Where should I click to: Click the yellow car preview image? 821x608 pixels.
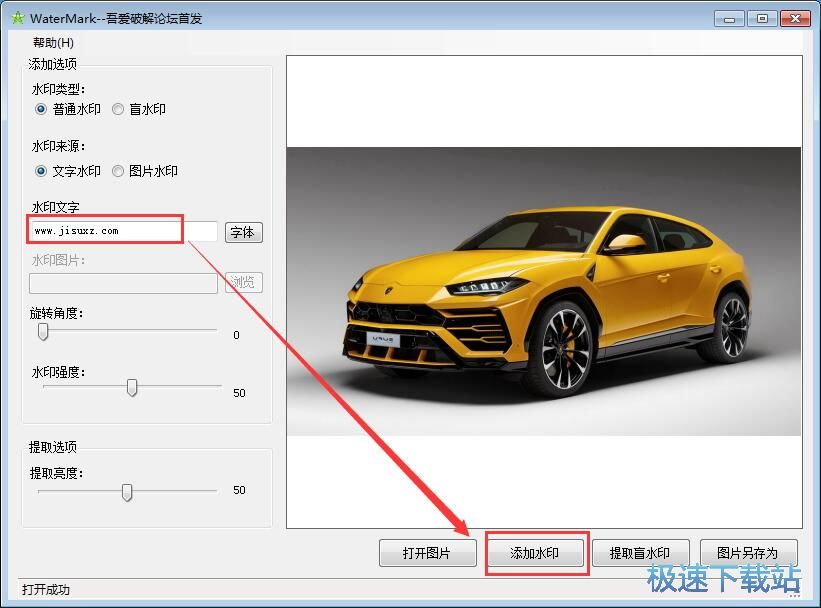coord(543,291)
